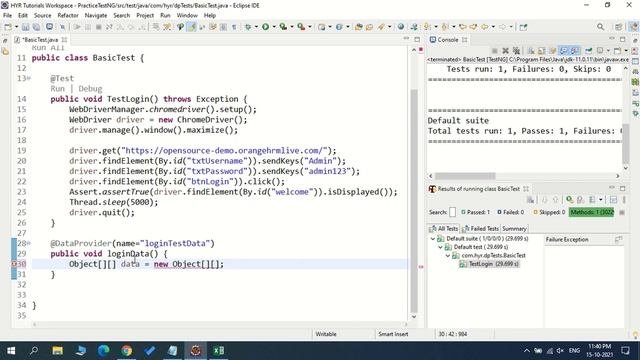Click Remove All Terminated Launches icon
The image size is (640, 360).
pyautogui.click(x=516, y=51)
